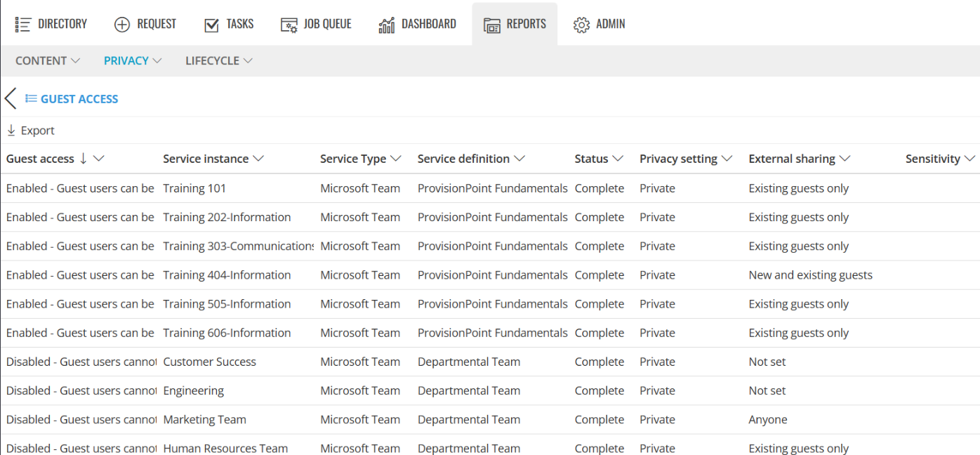
Task: Open the Status column dropdown
Action: point(618,159)
